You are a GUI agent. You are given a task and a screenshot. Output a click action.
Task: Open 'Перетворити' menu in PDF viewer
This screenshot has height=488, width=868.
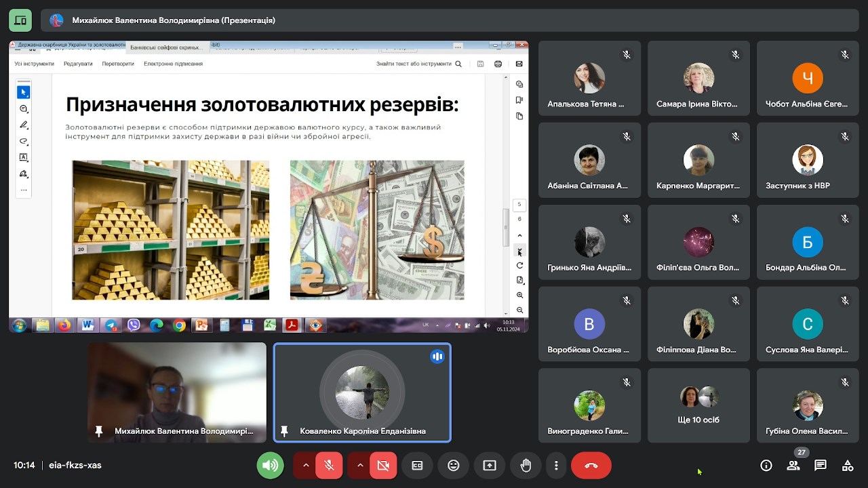(118, 64)
